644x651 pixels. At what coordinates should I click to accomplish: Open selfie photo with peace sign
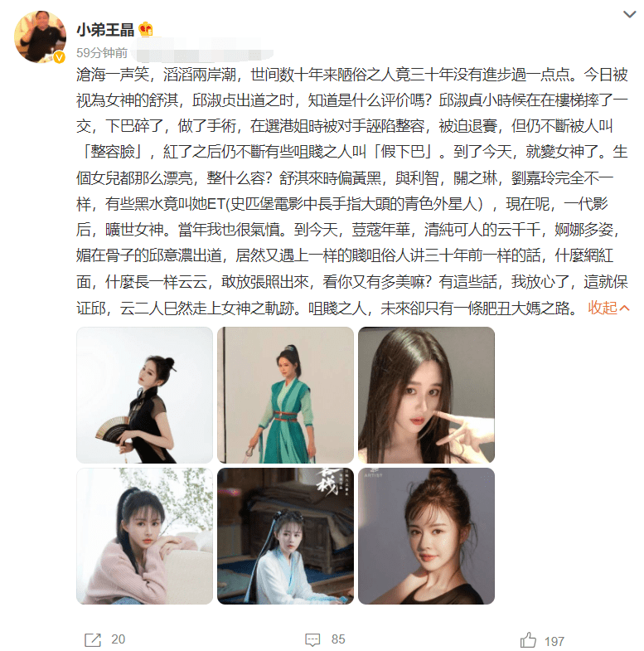pos(426,395)
